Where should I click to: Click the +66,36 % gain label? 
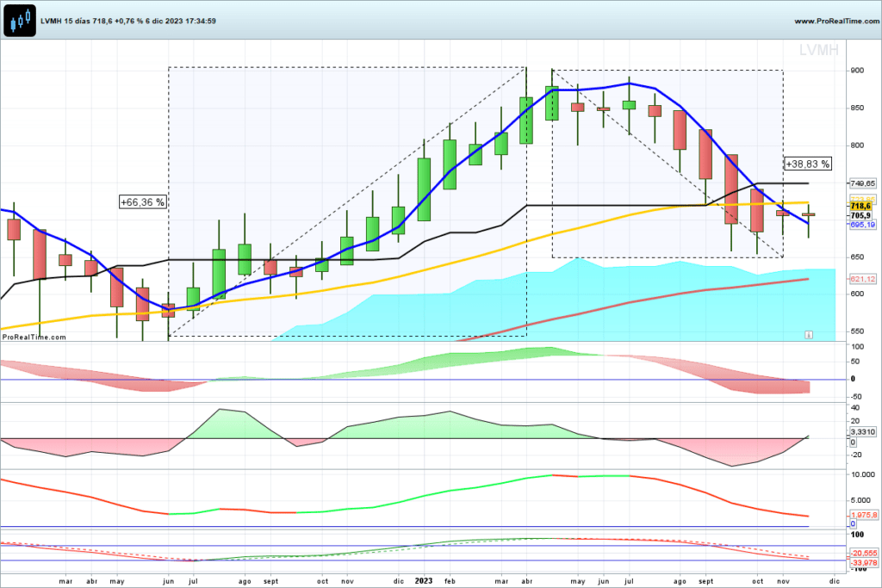[143, 201]
